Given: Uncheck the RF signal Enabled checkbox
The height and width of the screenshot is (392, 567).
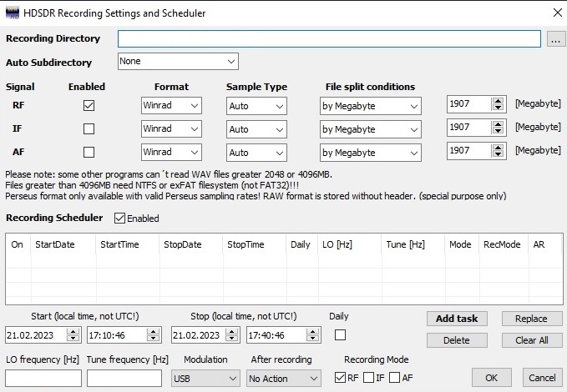Looking at the screenshot, I should (x=89, y=105).
